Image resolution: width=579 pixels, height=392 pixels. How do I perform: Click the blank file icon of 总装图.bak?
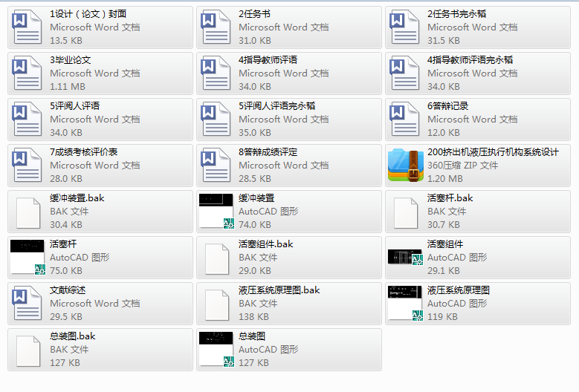pos(28,351)
